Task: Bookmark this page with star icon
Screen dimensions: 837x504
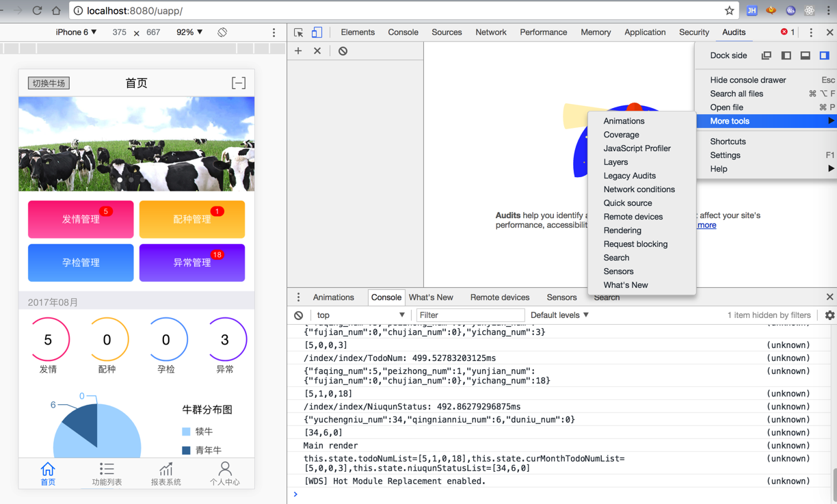Action: tap(730, 10)
